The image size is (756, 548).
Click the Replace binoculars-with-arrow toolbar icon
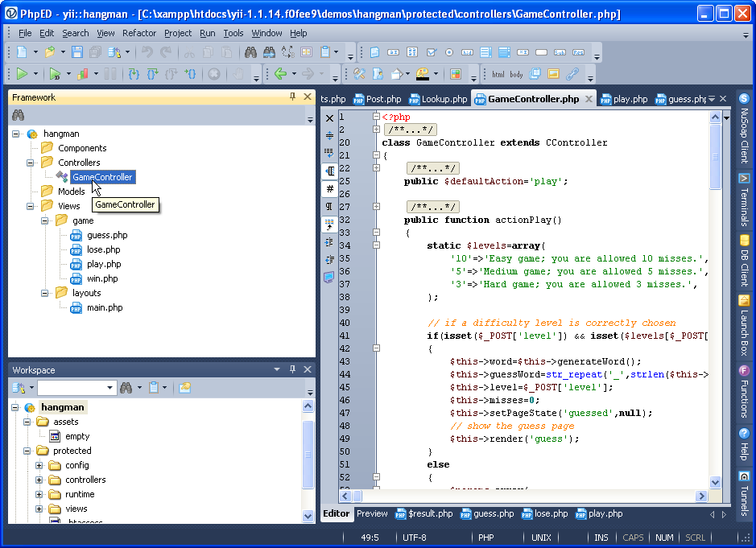[x=269, y=52]
